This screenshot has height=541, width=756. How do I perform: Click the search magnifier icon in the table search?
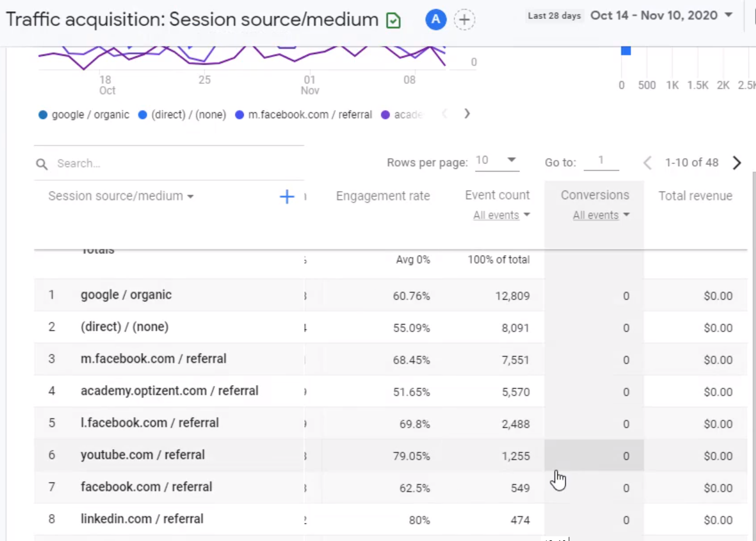42,163
